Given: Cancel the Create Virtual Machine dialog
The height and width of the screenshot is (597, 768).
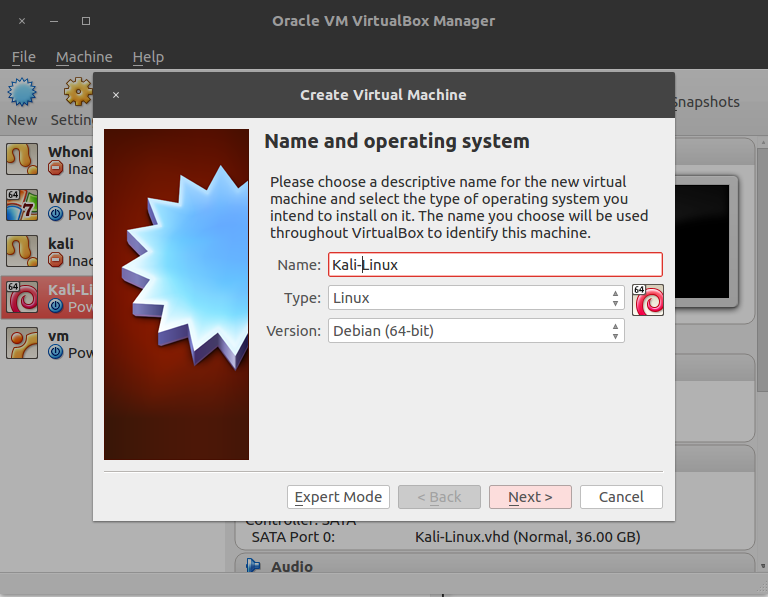Looking at the screenshot, I should pos(621,497).
